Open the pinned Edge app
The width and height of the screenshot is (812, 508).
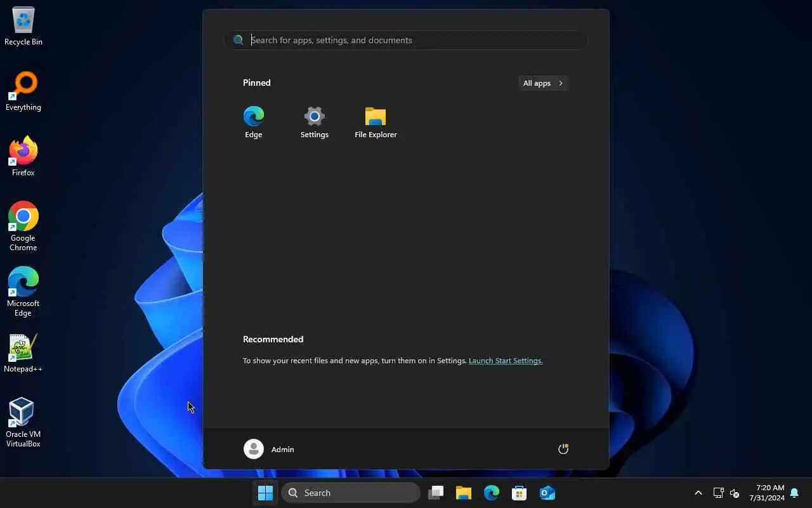click(254, 122)
